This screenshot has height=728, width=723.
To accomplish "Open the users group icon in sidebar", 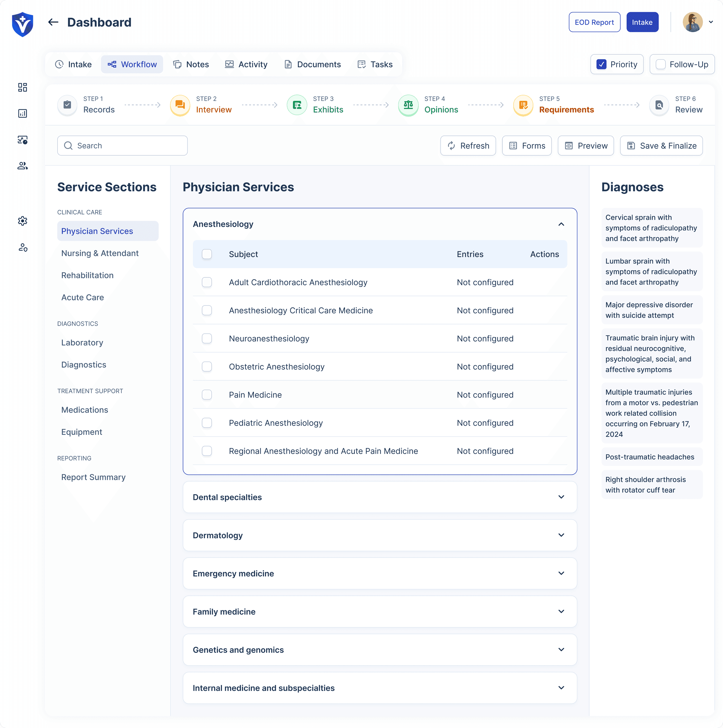I will coord(23,166).
